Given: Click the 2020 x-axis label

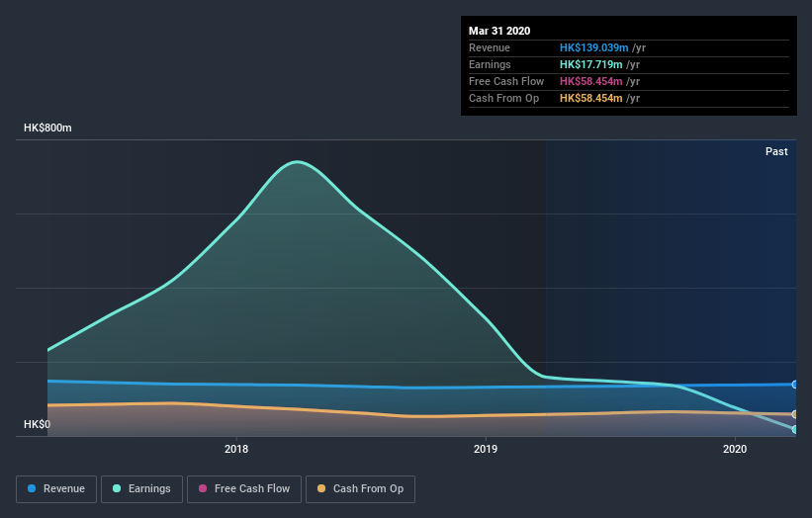Looking at the screenshot, I should pos(735,449).
